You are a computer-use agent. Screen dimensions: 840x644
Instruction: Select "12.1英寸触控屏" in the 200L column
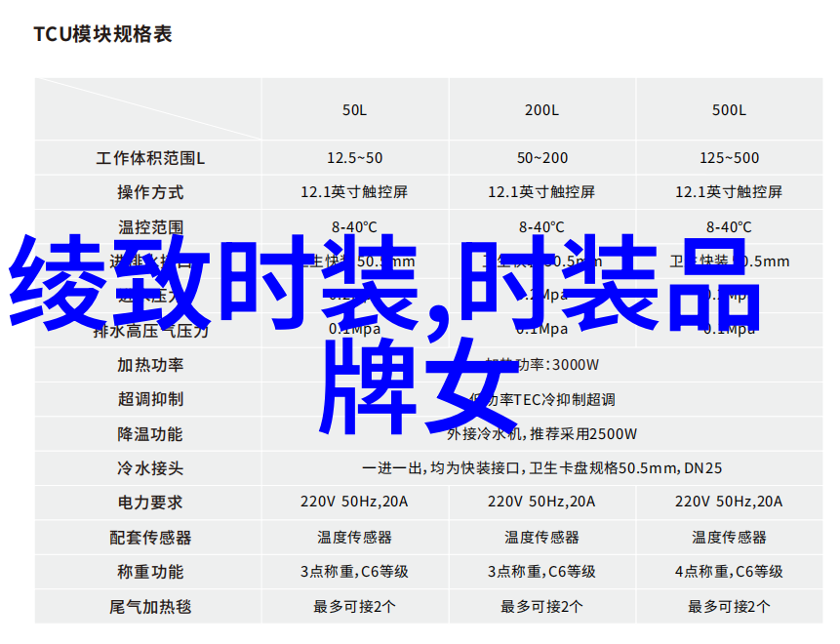541,192
